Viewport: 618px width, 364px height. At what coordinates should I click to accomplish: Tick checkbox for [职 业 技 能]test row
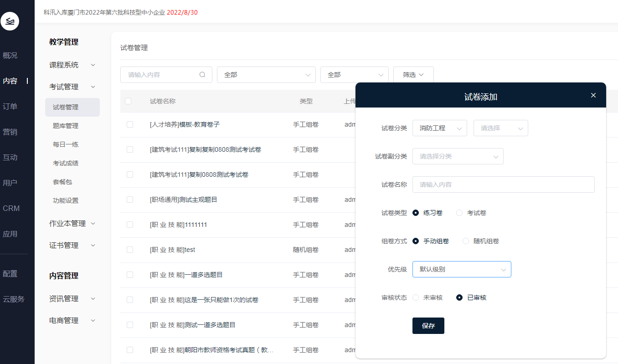(x=130, y=250)
